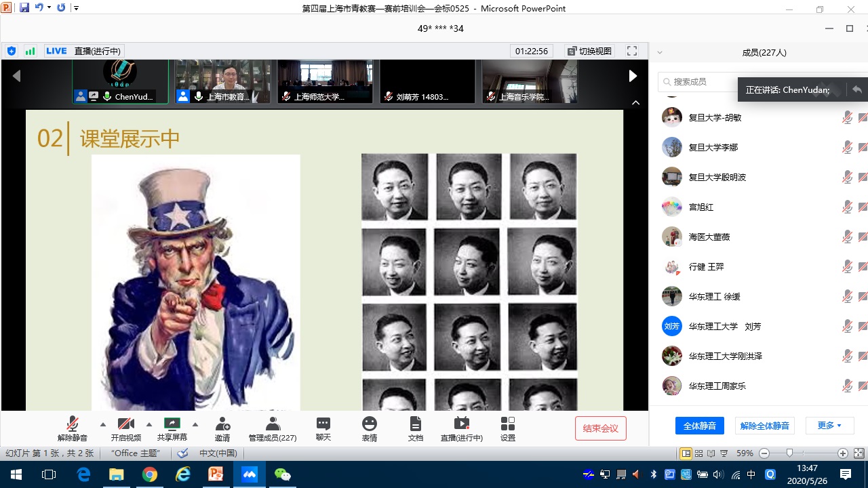Show previous participant videos with left arrow
Image resolution: width=868 pixels, height=488 pixels.
(x=17, y=76)
